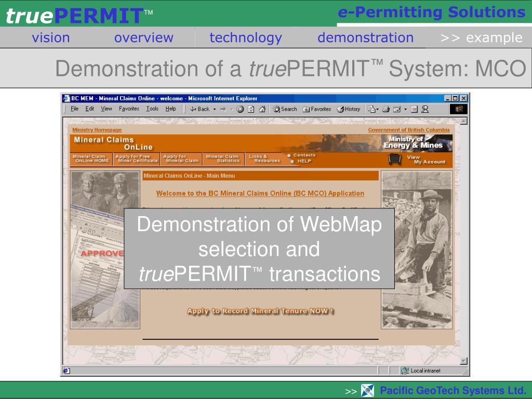The width and height of the screenshot is (532, 399).
Task: Follow the Government of British Columbia link
Action: [x=409, y=130]
